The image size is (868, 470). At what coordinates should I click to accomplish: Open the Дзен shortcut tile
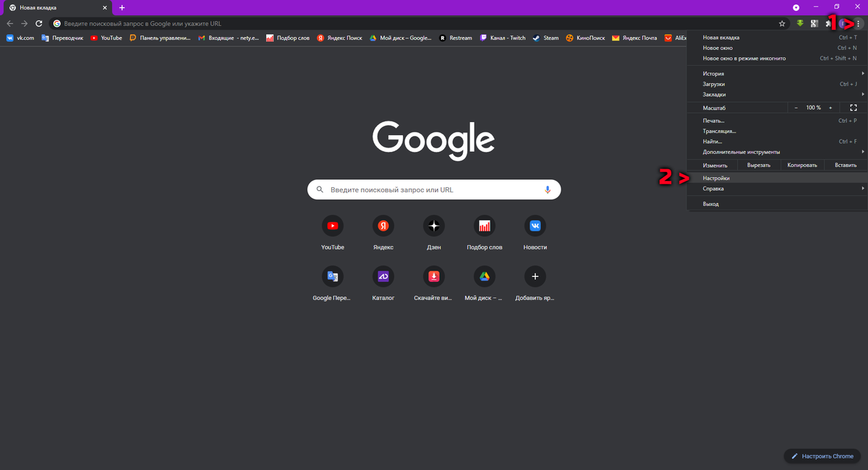[x=434, y=233]
